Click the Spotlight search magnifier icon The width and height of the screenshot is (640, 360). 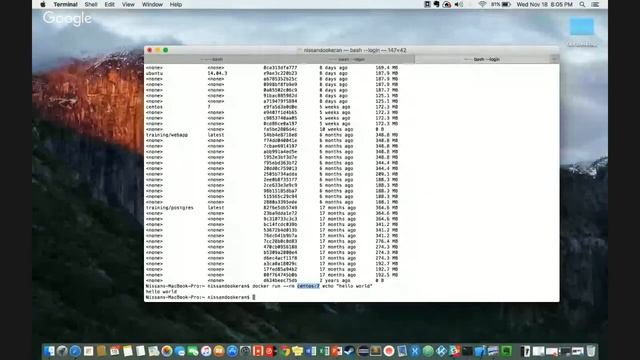point(582,4)
